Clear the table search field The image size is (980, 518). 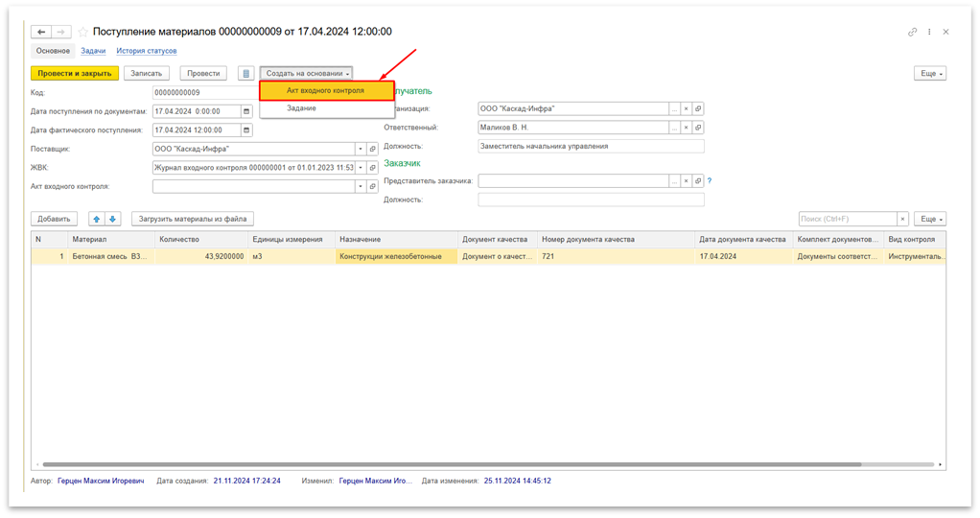click(902, 219)
